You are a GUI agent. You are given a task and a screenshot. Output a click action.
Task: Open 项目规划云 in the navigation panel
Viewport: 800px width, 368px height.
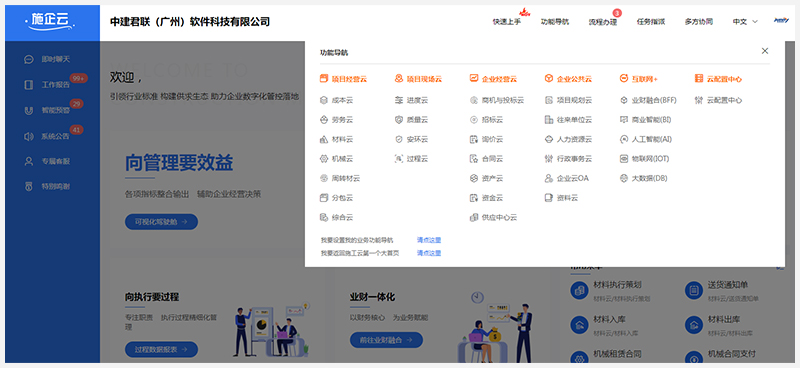click(568, 101)
